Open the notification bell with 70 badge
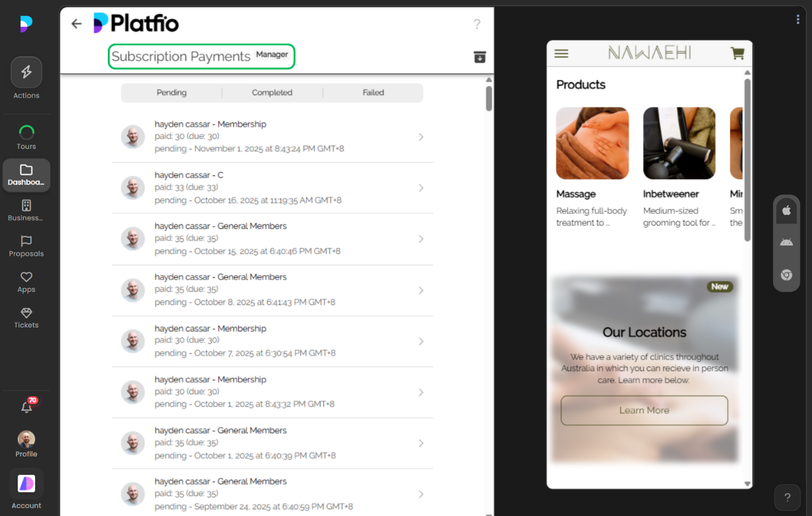812x516 pixels. [26, 407]
